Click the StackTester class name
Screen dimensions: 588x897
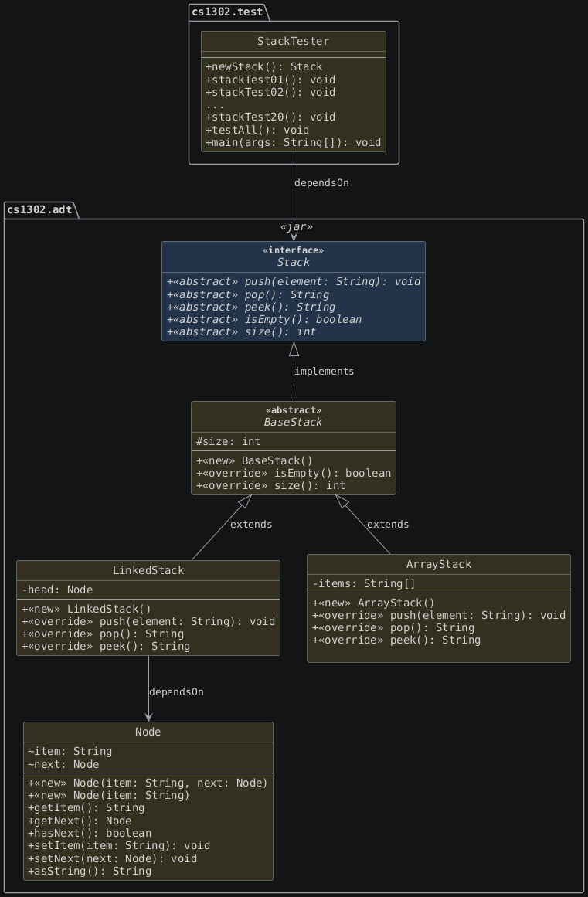click(293, 41)
